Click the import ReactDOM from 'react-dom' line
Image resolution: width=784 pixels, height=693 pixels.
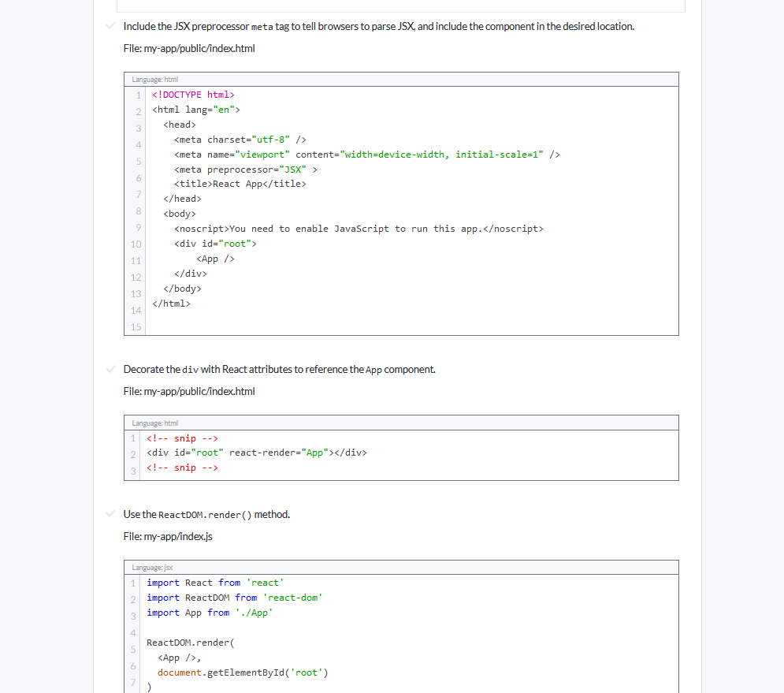click(235, 598)
